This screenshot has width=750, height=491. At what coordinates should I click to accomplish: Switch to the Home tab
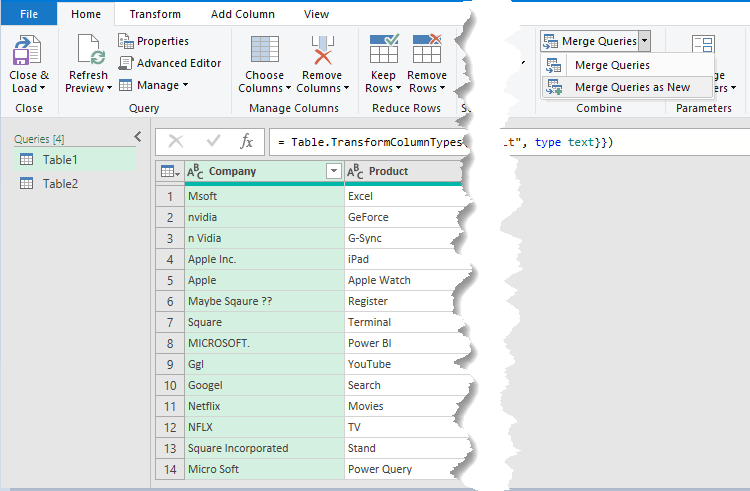click(86, 14)
